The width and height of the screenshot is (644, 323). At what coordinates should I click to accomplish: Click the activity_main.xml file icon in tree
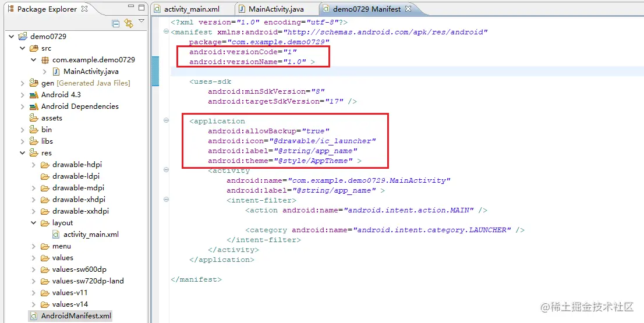[56, 235]
